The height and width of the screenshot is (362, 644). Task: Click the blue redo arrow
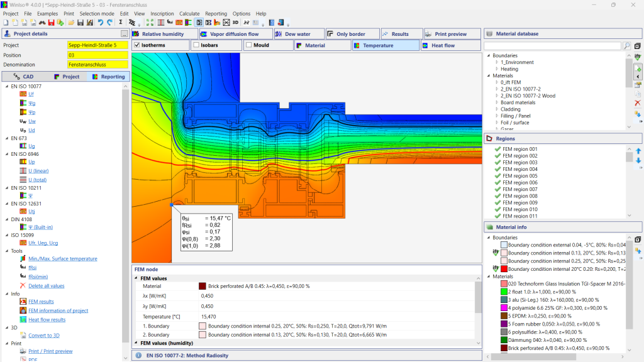point(109,23)
